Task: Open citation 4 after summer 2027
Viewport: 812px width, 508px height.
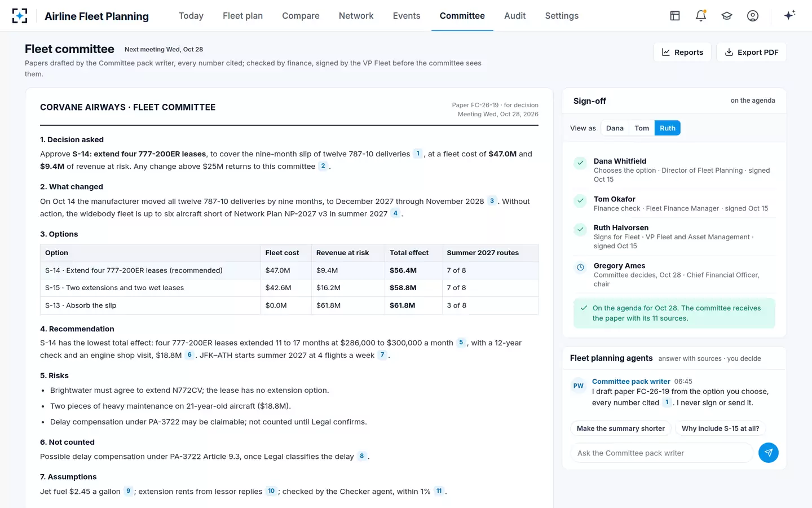Action: coord(395,213)
